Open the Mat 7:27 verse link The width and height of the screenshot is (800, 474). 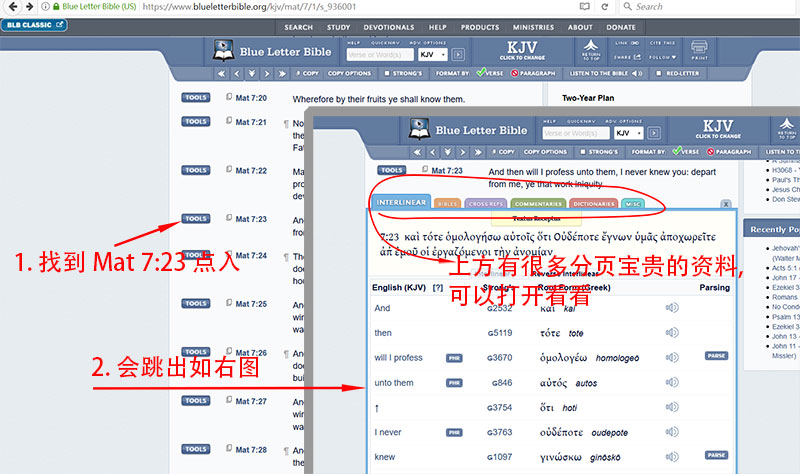point(251,402)
